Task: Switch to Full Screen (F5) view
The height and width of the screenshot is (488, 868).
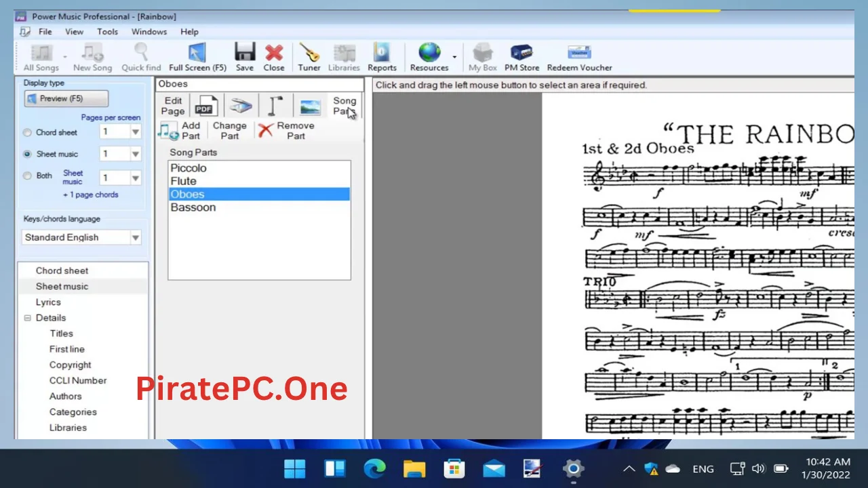Action: coord(197,58)
